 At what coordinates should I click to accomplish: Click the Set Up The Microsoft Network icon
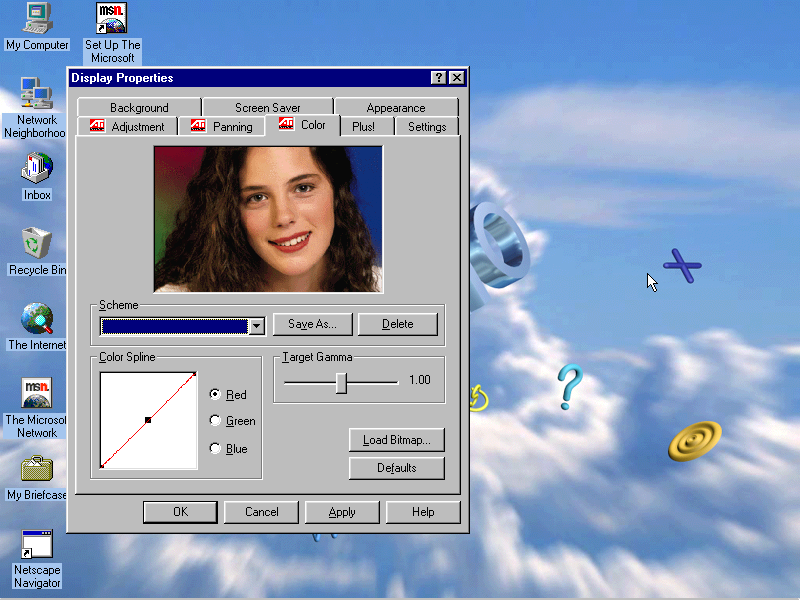(x=112, y=19)
